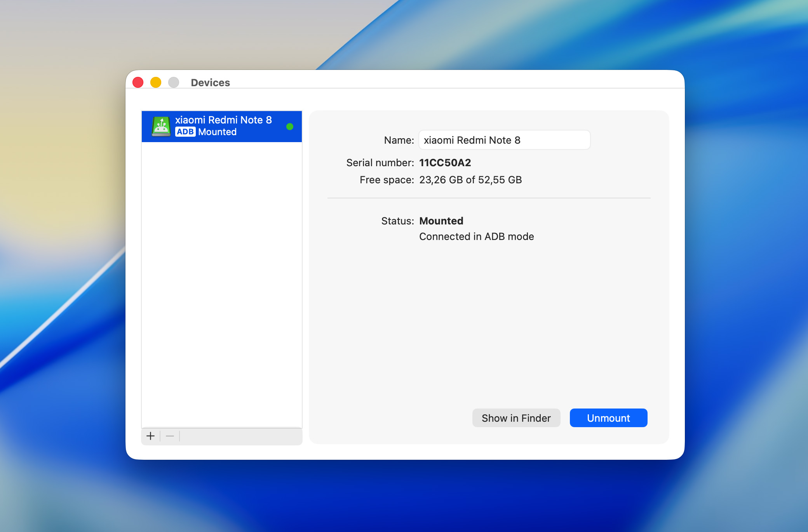Click the plus icon to add a device

point(150,436)
